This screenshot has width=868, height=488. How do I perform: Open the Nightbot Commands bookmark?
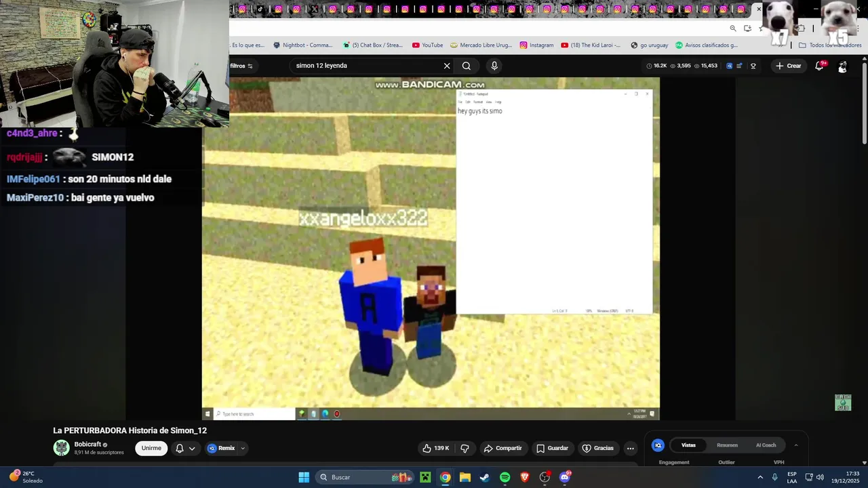point(302,45)
